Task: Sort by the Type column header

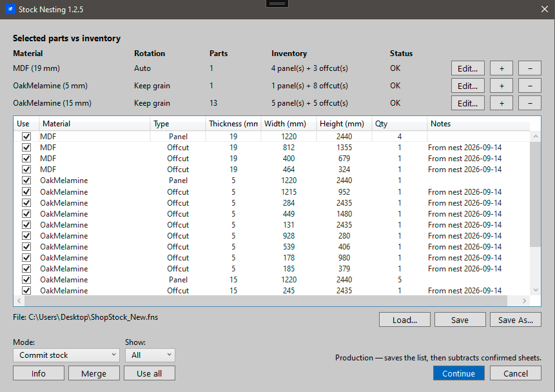Action: point(178,124)
